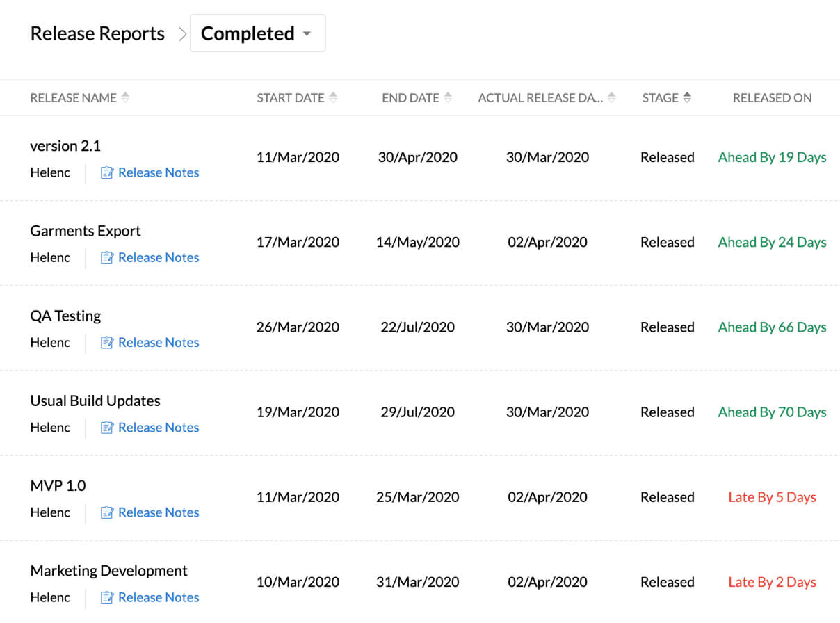Open Release Notes for MVP 1.0
The width and height of the screenshot is (840, 623).
[158, 512]
